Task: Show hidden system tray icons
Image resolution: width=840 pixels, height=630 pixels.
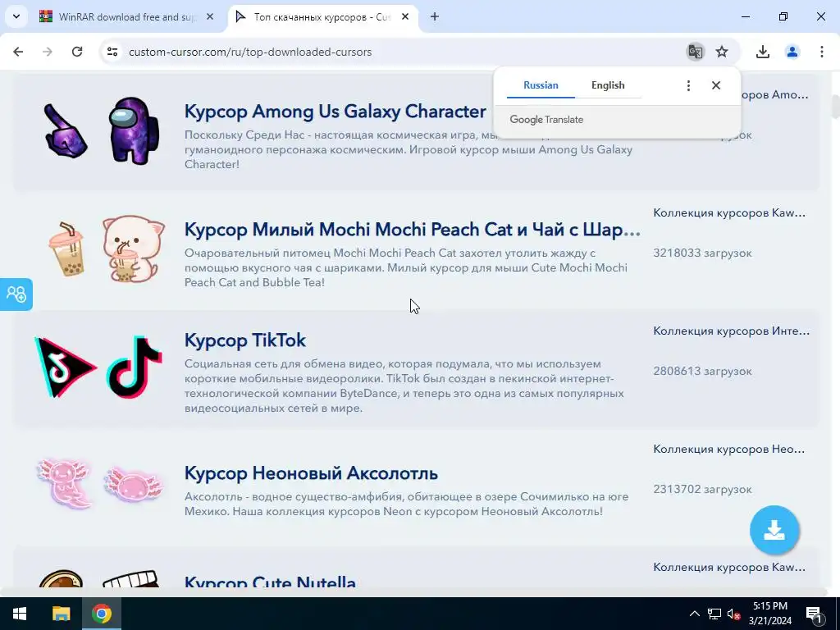Action: point(694,614)
